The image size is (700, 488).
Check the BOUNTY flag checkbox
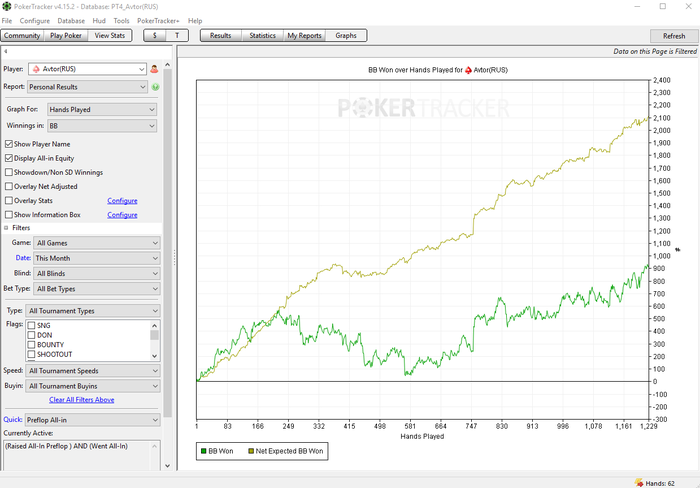tap(31, 345)
